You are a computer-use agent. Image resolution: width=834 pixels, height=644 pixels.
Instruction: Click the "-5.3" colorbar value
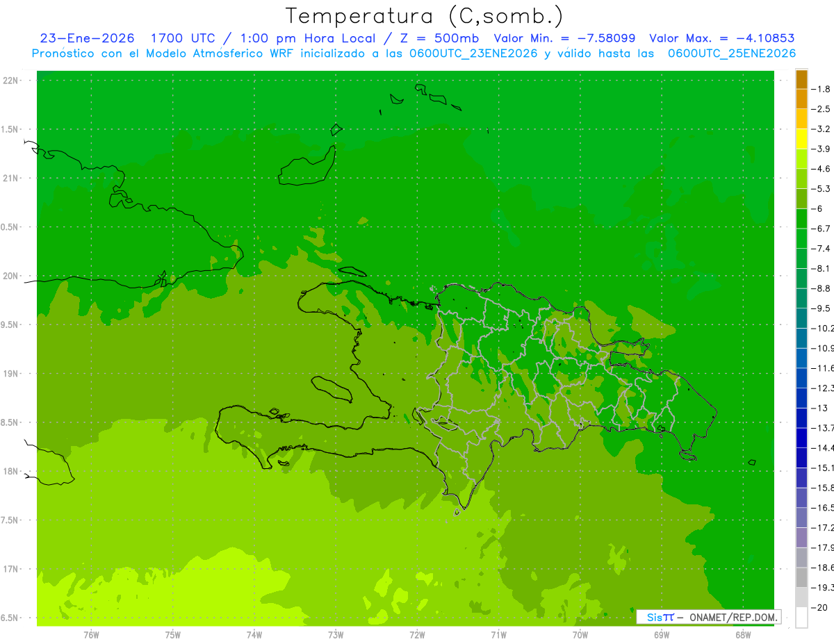point(820,189)
